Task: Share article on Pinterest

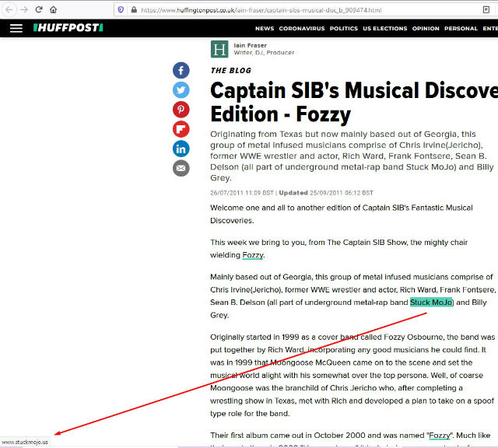Action: (181, 110)
